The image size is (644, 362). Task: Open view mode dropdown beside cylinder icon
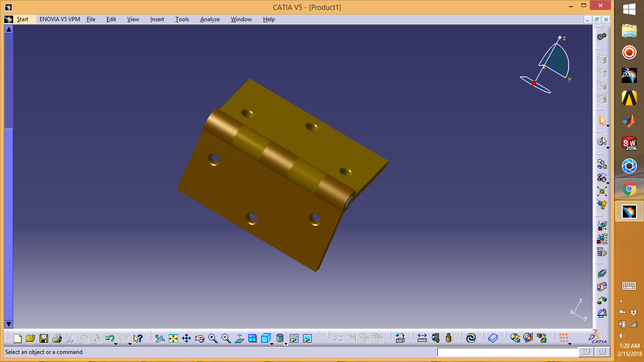click(286, 344)
